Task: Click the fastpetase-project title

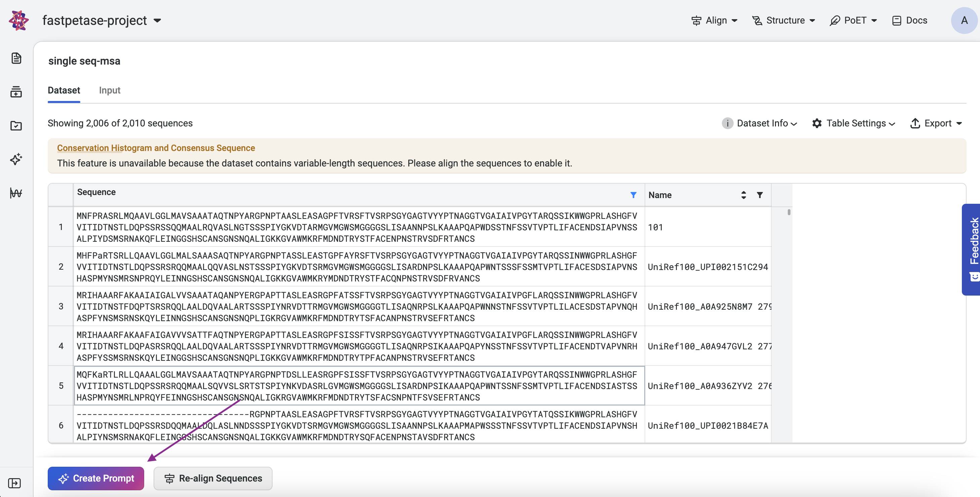Action: [94, 21]
